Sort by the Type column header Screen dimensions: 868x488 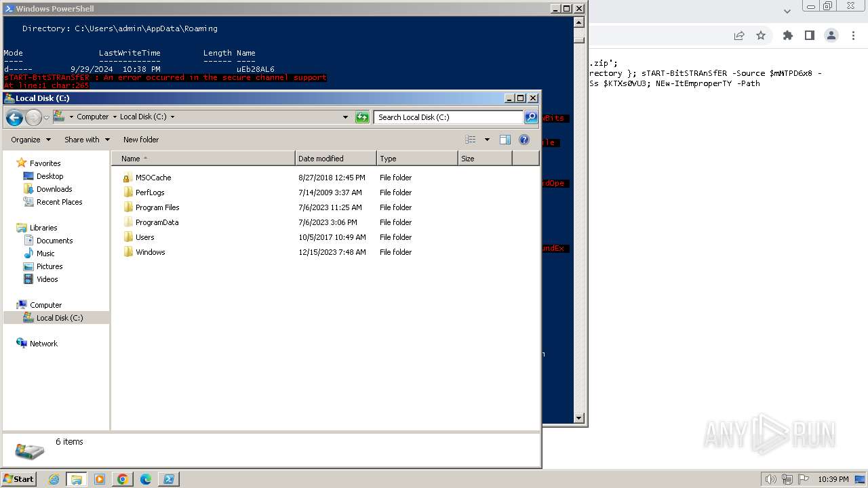(x=417, y=159)
